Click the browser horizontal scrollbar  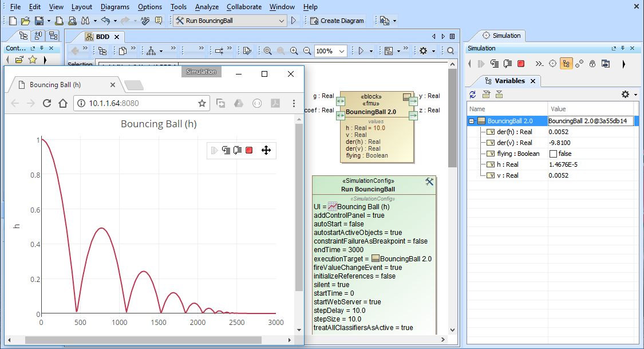point(143,340)
